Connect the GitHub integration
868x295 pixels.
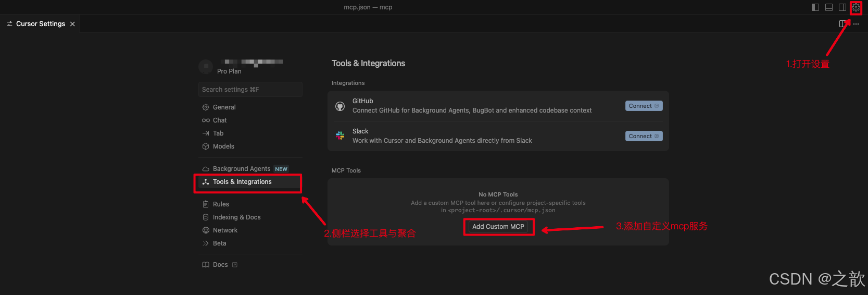pyautogui.click(x=644, y=106)
